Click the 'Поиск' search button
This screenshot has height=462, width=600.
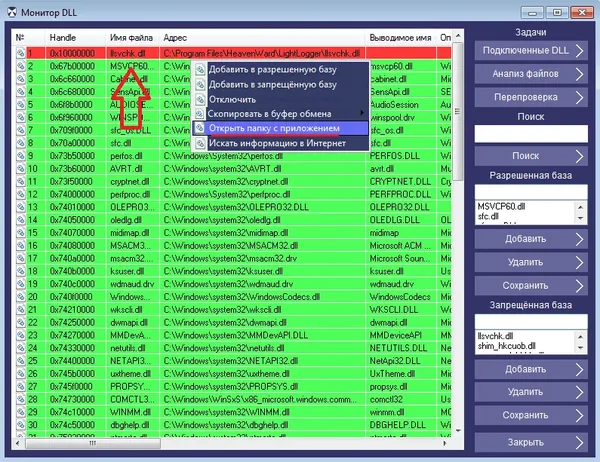pyautogui.click(x=531, y=156)
